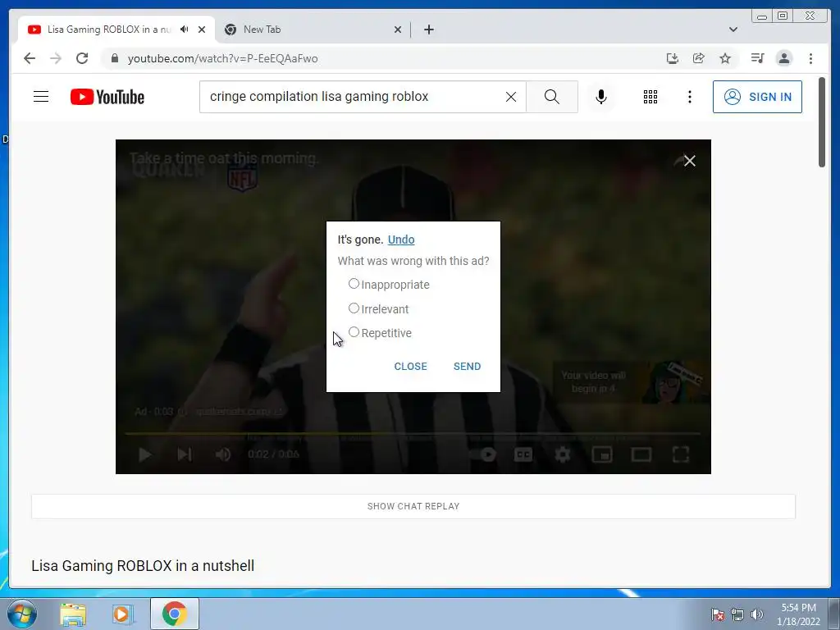Open the Chrome three-dot menu
Image resolution: width=840 pixels, height=630 pixels.
[x=810, y=58]
